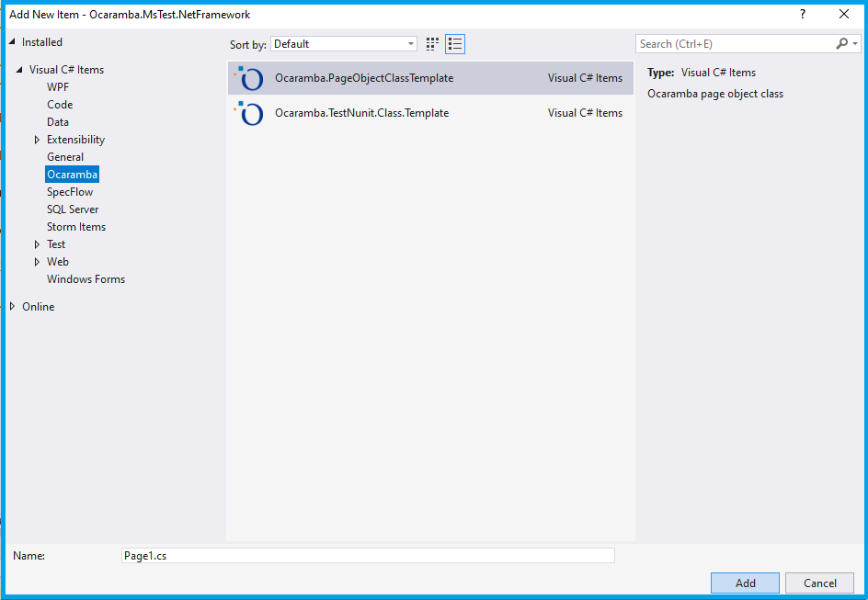Select the Installed tree label
This screenshot has height=600, width=868.
tap(42, 42)
